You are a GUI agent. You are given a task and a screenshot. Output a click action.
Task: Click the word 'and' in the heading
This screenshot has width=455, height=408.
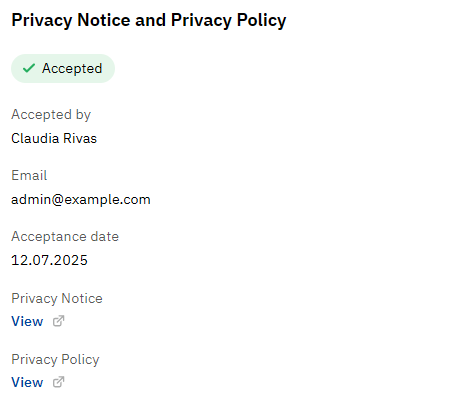150,20
